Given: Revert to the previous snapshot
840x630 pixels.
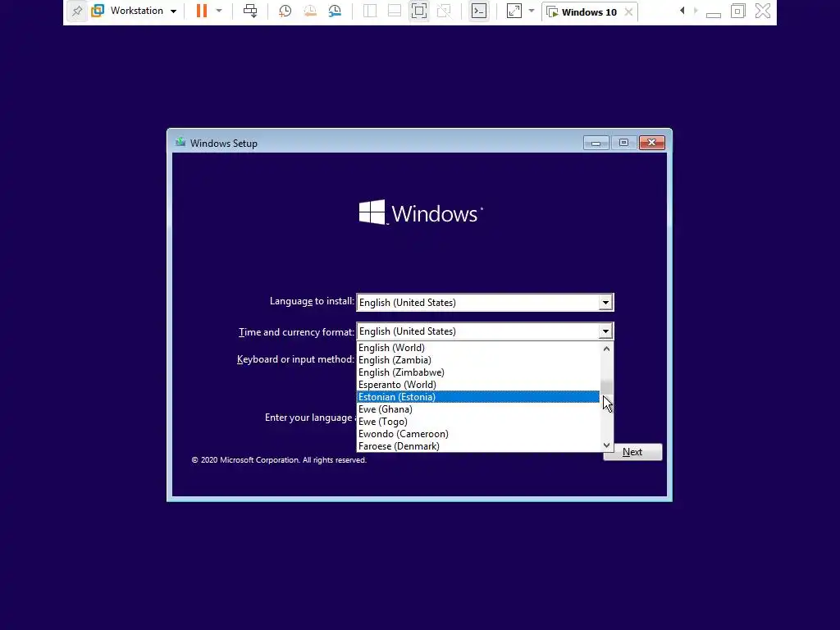Looking at the screenshot, I should point(310,11).
